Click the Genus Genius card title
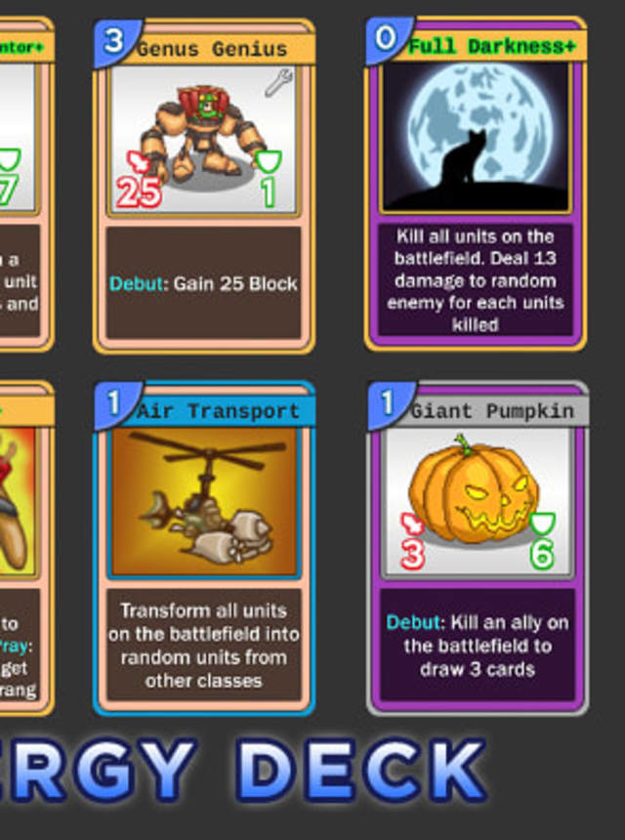Viewport: 625px width, 840px height. pos(212,49)
